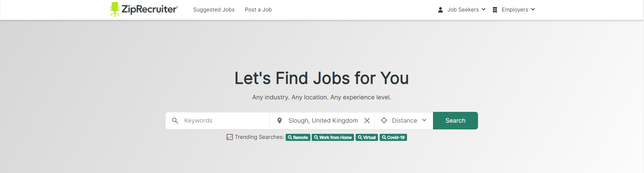644x173 pixels.
Task: Choose the Virtual trending search tag
Action: click(367, 138)
